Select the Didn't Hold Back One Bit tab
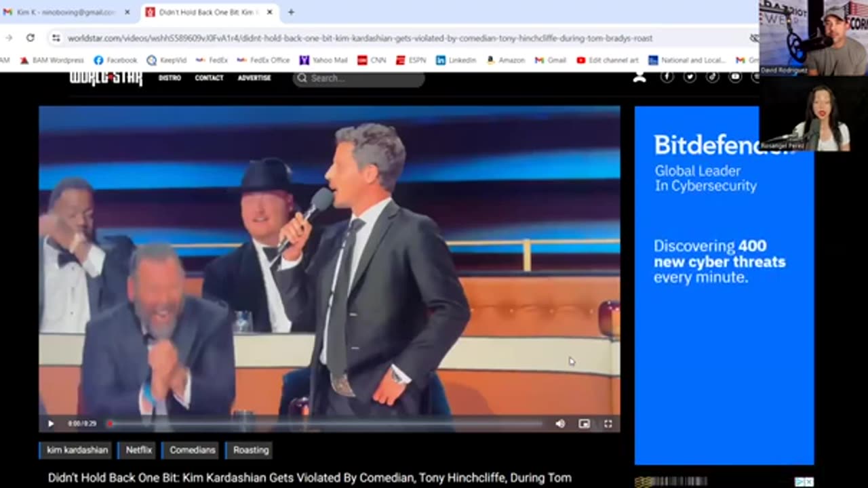Screen dimensions: 868x488 208,12
